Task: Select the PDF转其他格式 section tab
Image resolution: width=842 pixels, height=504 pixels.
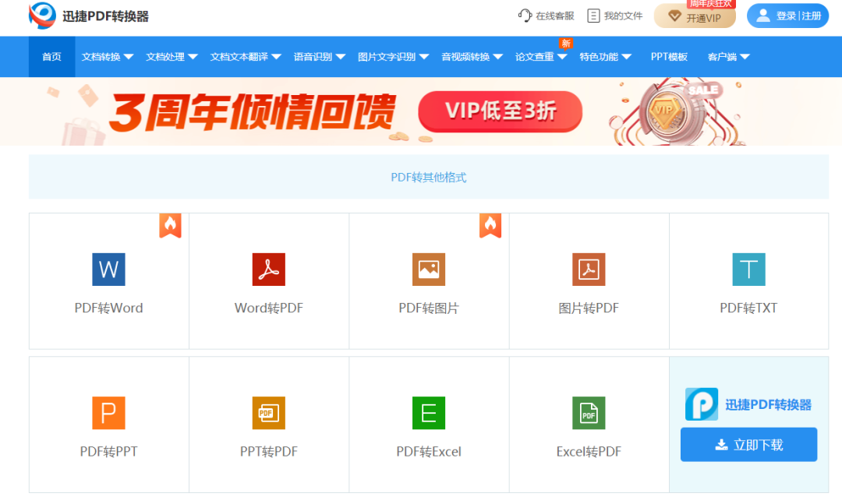Action: [429, 177]
